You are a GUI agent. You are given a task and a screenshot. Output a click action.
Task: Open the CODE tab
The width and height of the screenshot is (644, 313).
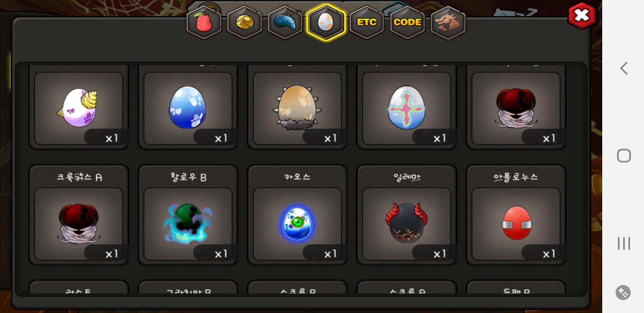click(407, 22)
